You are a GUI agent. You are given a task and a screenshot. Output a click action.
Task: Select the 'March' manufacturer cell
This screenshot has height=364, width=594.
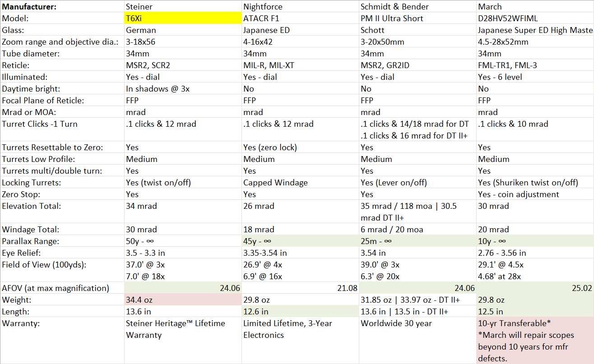(x=535, y=7)
